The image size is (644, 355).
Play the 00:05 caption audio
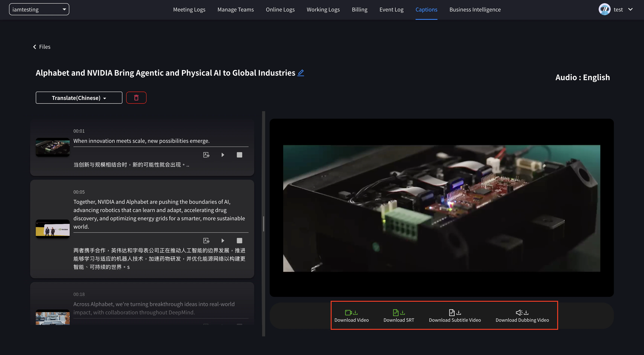[x=223, y=241]
